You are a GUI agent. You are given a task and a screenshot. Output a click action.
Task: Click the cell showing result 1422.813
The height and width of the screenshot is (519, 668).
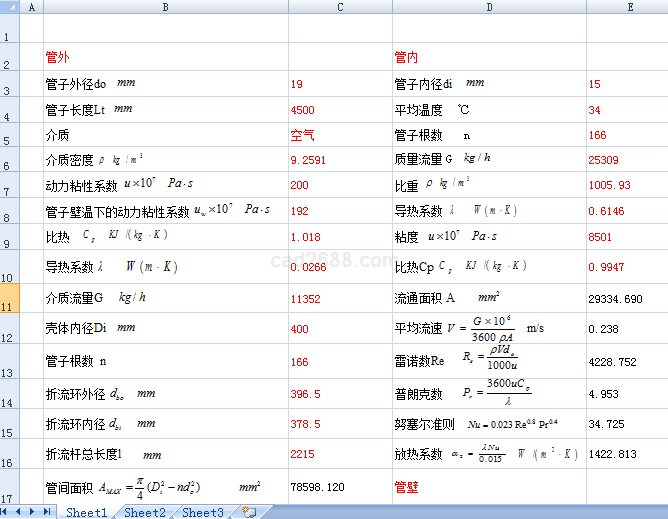pos(627,454)
